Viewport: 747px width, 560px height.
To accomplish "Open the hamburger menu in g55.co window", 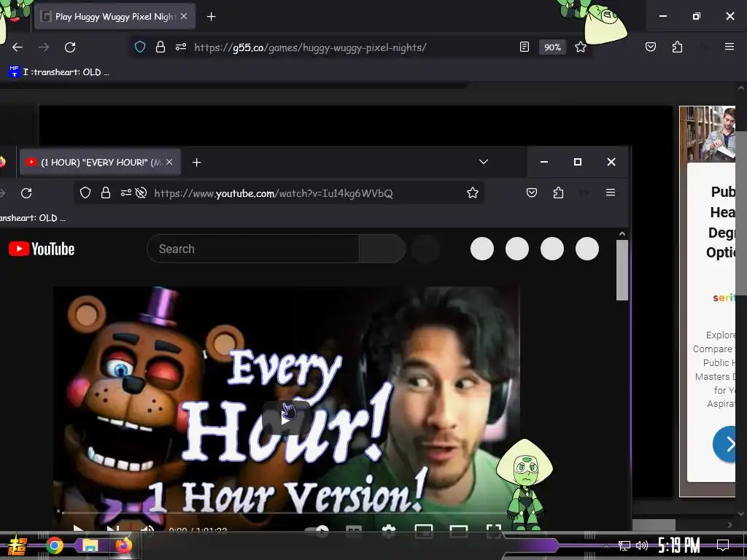I will pos(729,47).
